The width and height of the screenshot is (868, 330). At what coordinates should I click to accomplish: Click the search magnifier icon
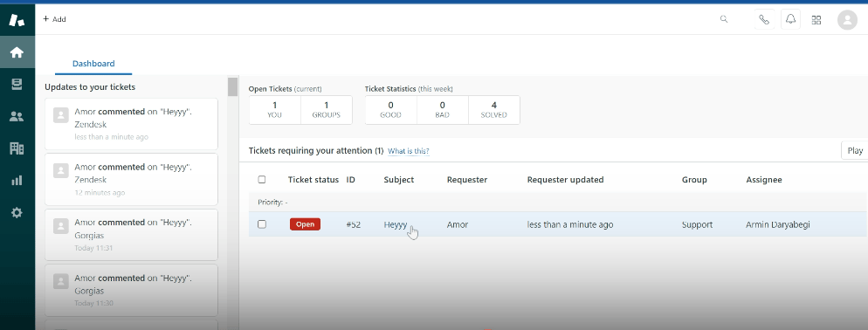coord(724,19)
